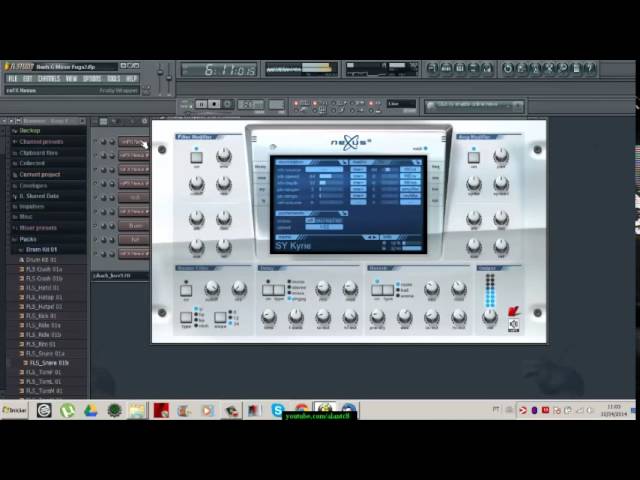This screenshot has width=640, height=480.
Task: Select Mixer presets folder
Action: 38,228
